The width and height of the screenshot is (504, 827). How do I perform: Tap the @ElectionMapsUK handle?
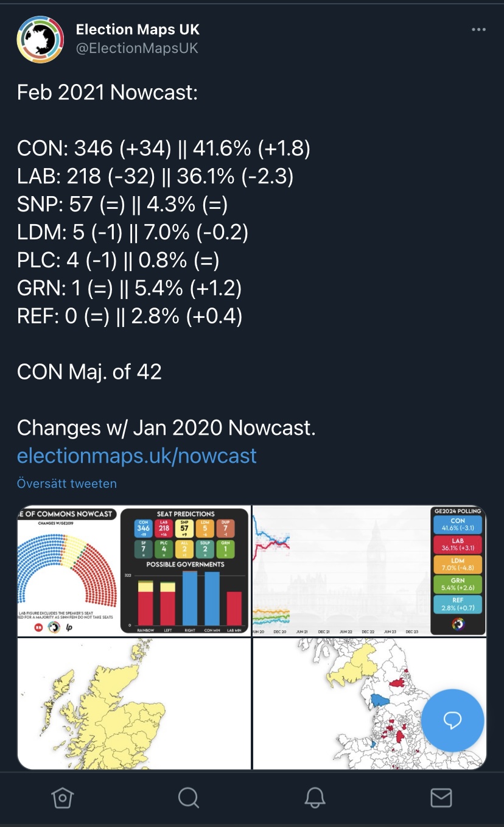coord(137,48)
